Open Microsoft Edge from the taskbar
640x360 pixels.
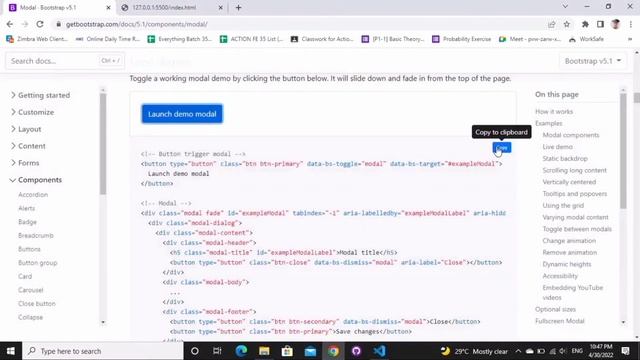(x=241, y=351)
